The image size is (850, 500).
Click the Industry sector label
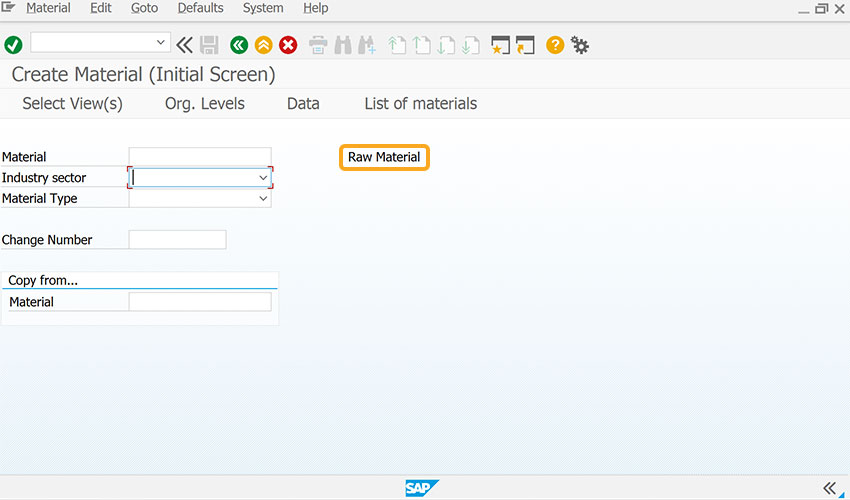44,178
